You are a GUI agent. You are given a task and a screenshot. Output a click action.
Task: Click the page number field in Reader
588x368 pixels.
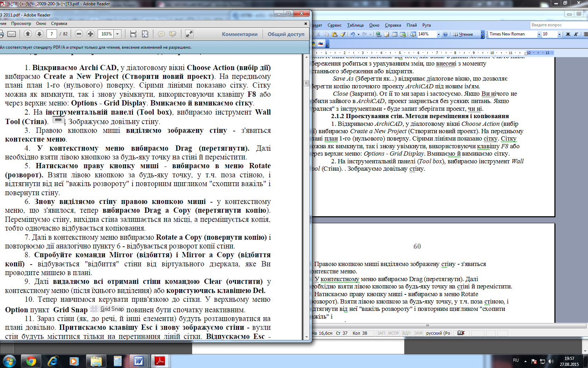click(51, 34)
